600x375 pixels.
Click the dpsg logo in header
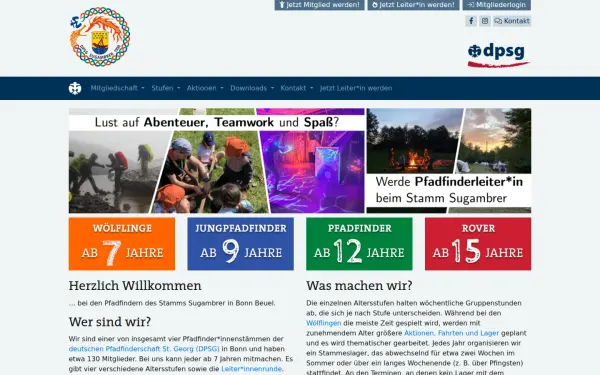[499, 55]
